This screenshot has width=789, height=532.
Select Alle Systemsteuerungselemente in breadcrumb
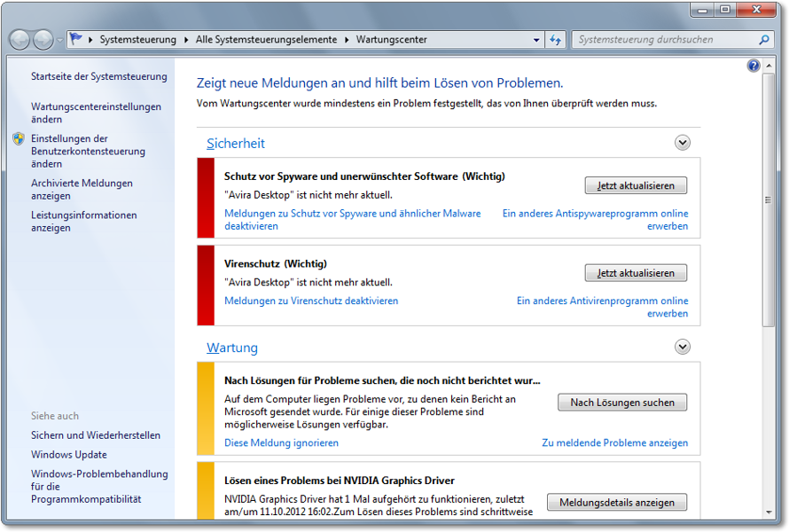tap(266, 40)
